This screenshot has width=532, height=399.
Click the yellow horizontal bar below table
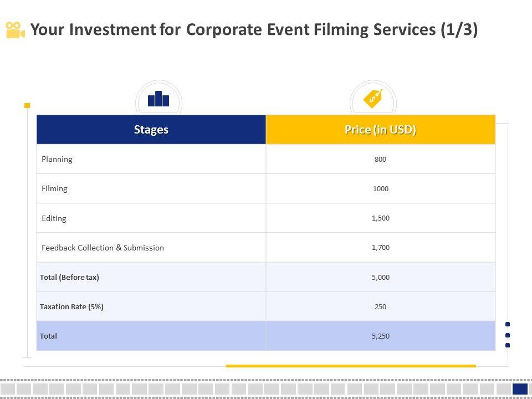coord(351,366)
